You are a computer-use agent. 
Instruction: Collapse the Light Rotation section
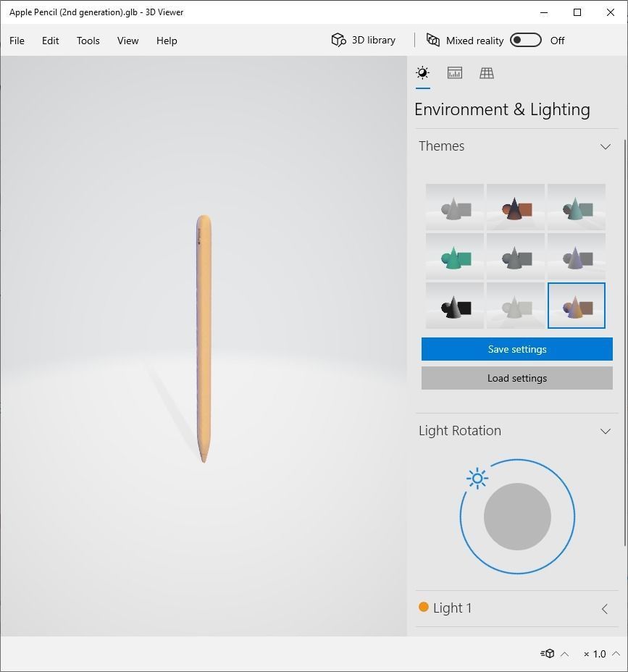606,431
